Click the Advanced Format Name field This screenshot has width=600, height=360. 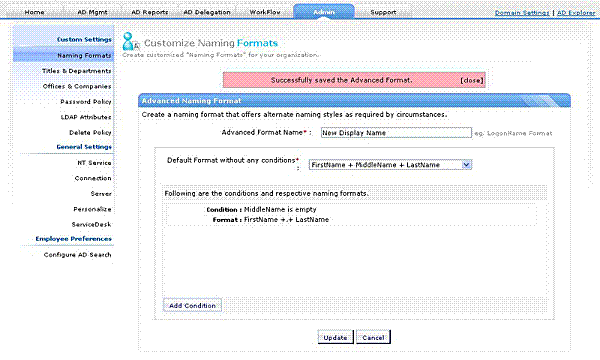(396, 133)
